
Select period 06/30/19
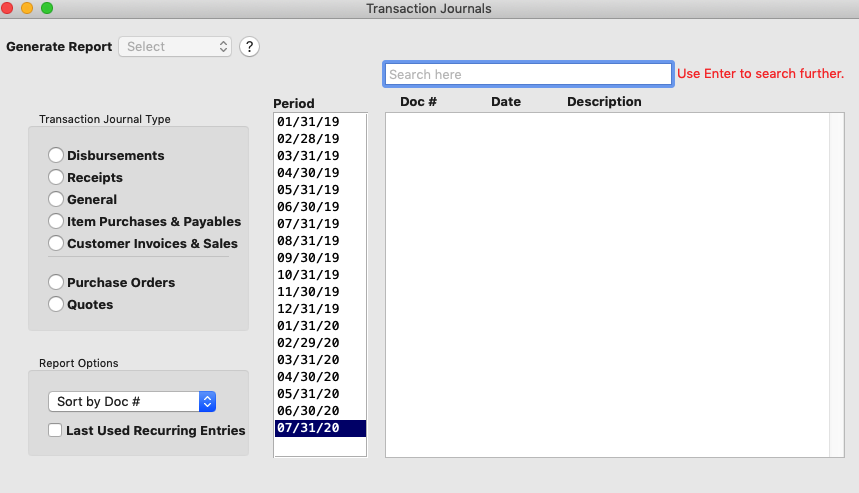point(320,207)
